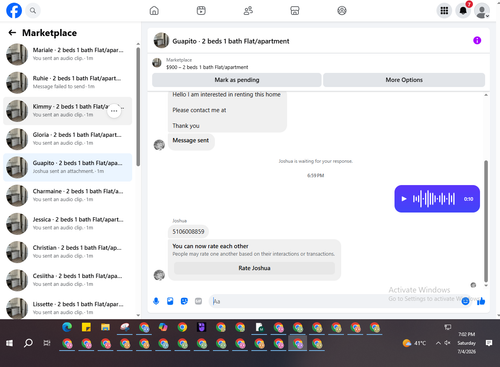Open Lissette conversation in the list
This screenshot has height=367, width=500.
point(67,307)
